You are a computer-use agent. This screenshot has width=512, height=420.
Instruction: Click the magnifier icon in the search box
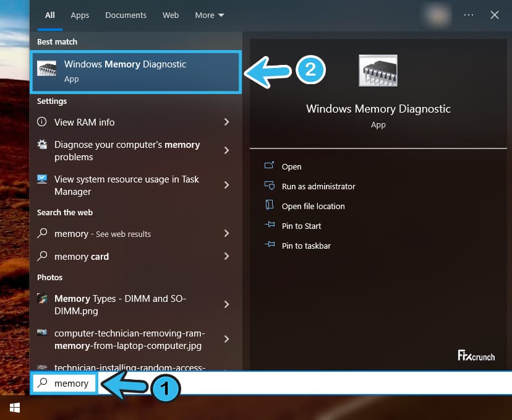click(x=43, y=382)
